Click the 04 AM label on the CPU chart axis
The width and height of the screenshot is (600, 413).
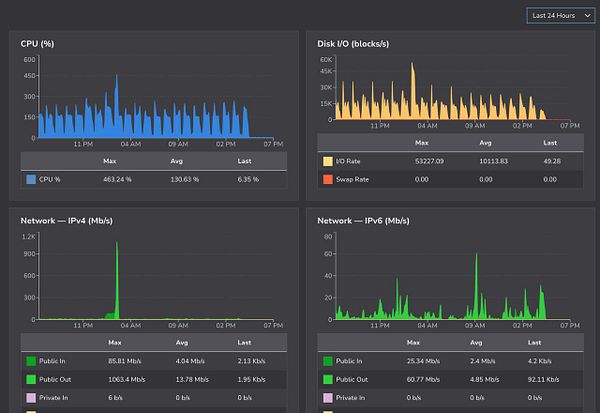click(x=130, y=144)
